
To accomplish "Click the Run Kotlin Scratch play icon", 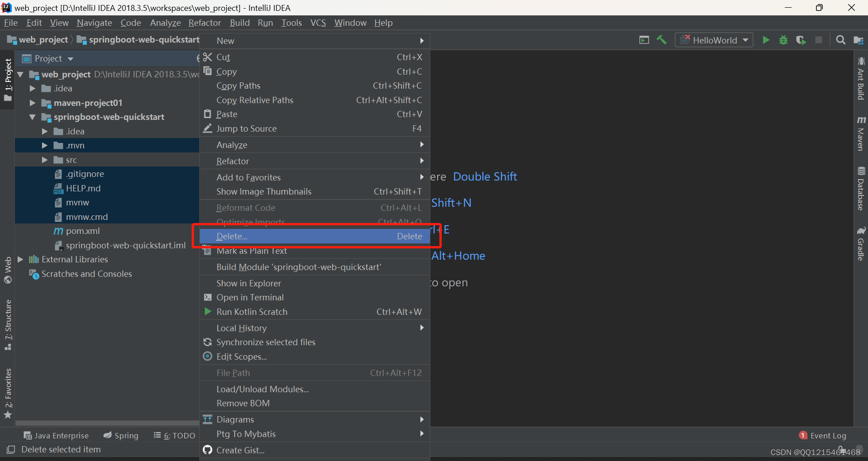I will coord(208,311).
